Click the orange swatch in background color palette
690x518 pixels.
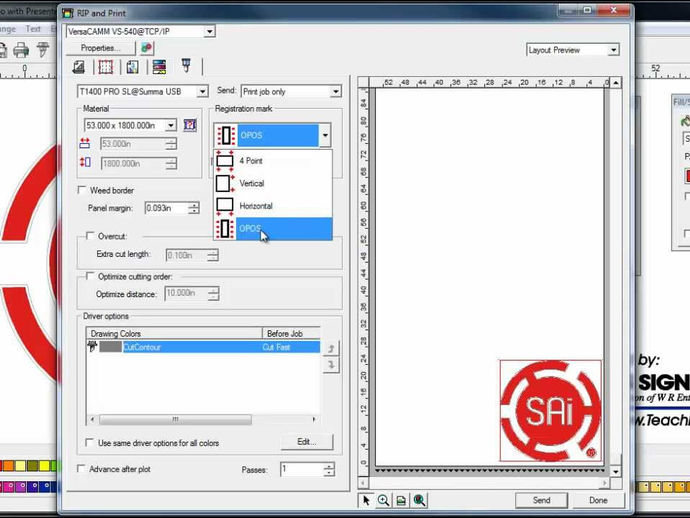click(8, 465)
